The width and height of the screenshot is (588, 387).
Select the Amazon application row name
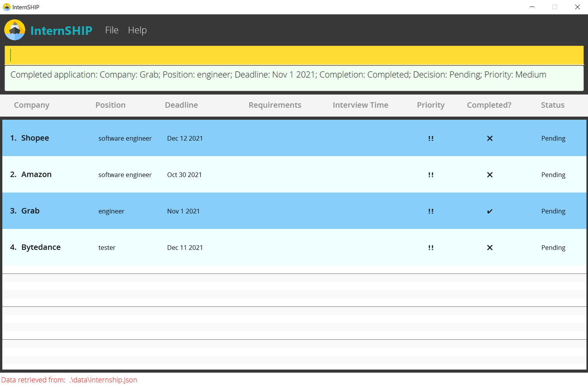tap(36, 174)
